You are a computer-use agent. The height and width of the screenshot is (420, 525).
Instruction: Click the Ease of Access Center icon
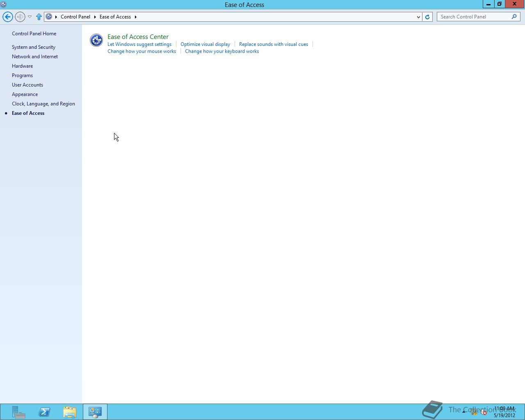pos(96,40)
